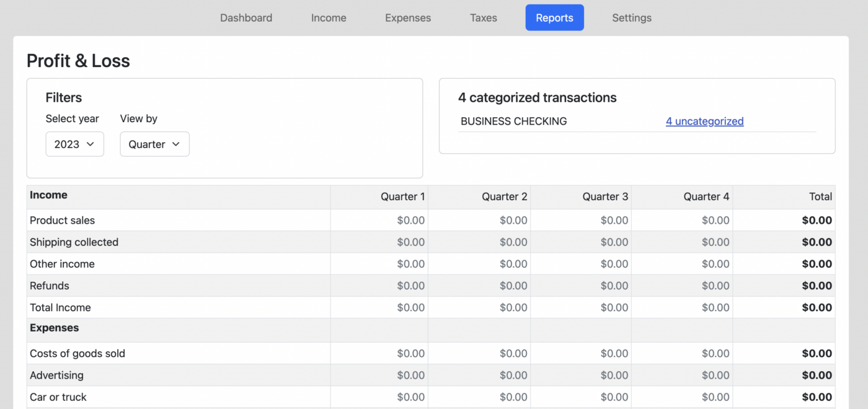Image resolution: width=868 pixels, height=409 pixels.
Task: Click the BUSINESS CHECKING account label
Action: [x=513, y=121]
